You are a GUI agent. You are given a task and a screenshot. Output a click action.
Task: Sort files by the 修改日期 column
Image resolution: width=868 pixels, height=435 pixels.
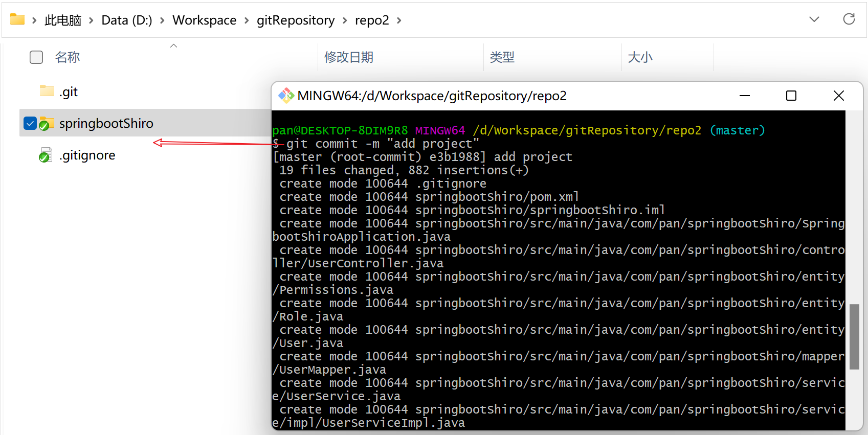(349, 57)
